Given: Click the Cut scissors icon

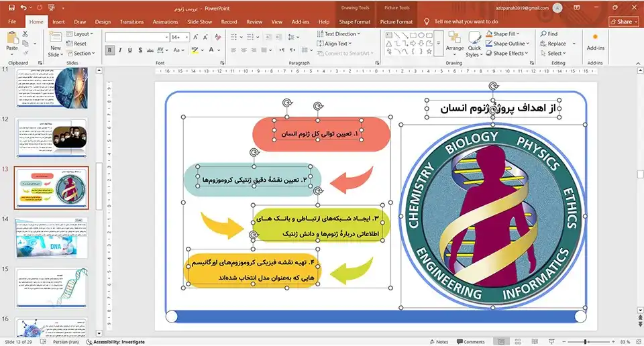Looking at the screenshot, I should tap(25, 34).
